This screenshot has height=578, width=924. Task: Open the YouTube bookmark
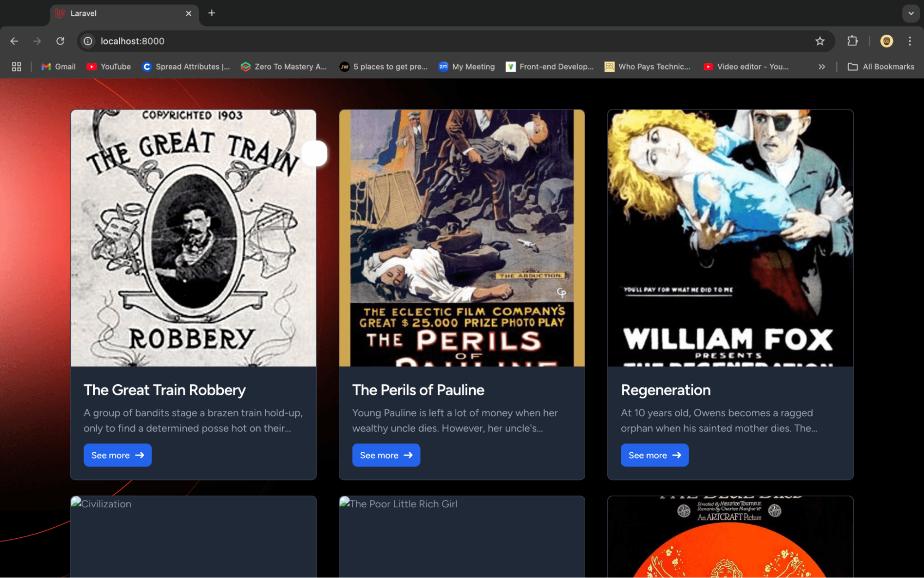109,67
